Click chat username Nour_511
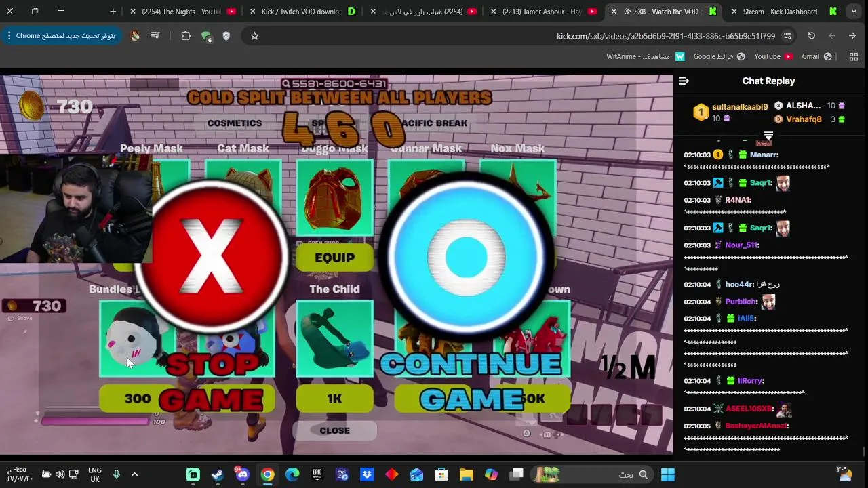868x488 pixels. click(x=741, y=245)
